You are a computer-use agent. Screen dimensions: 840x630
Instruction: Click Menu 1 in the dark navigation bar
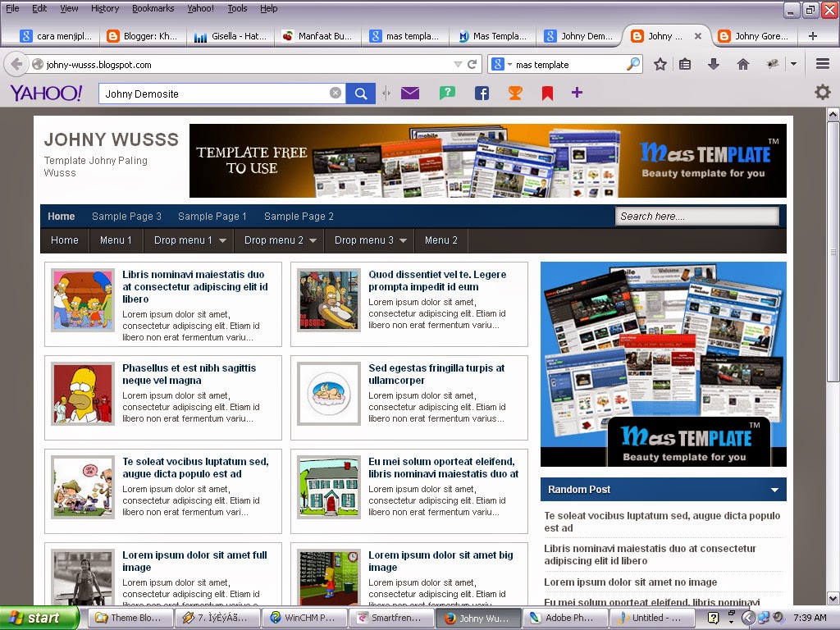coord(116,240)
